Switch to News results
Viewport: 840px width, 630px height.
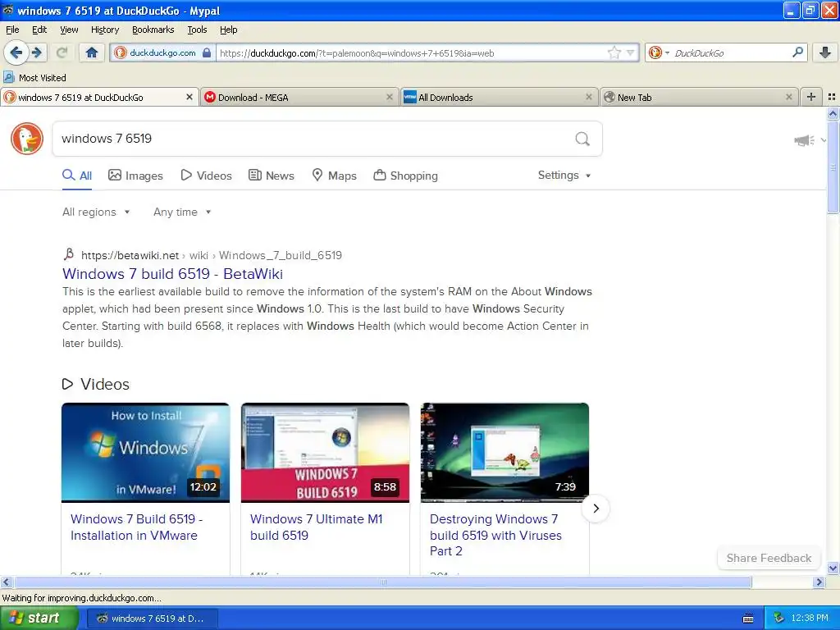(x=271, y=176)
